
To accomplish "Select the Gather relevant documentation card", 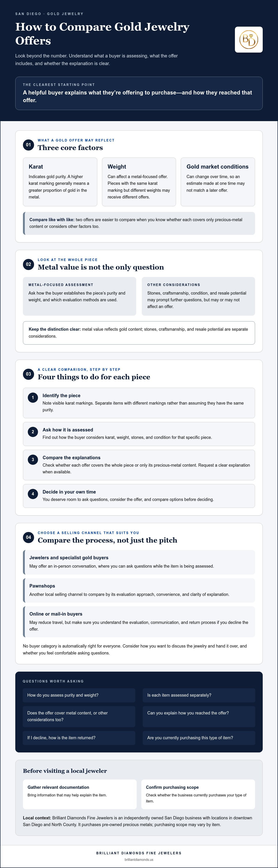I will tap(80, 794).
